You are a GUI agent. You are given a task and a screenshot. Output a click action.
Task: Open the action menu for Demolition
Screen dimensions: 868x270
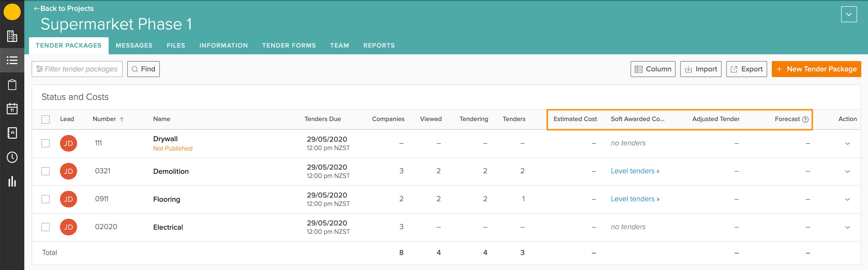[848, 171]
